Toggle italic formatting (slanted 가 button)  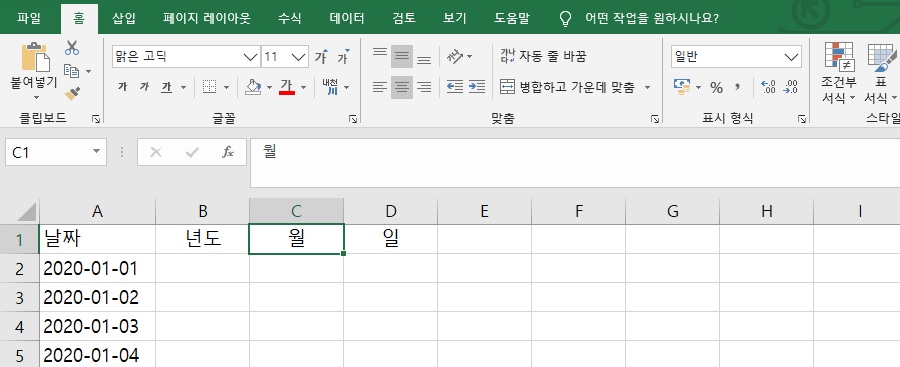pos(144,87)
